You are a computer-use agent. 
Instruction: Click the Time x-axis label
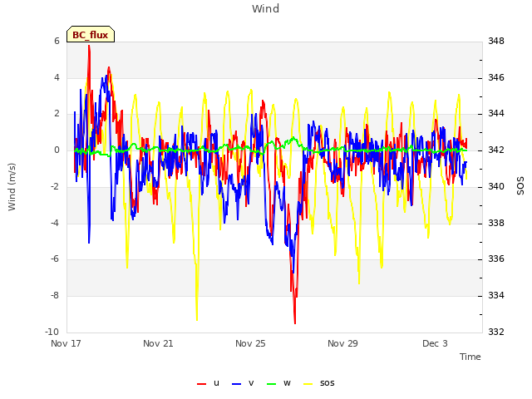470,357
